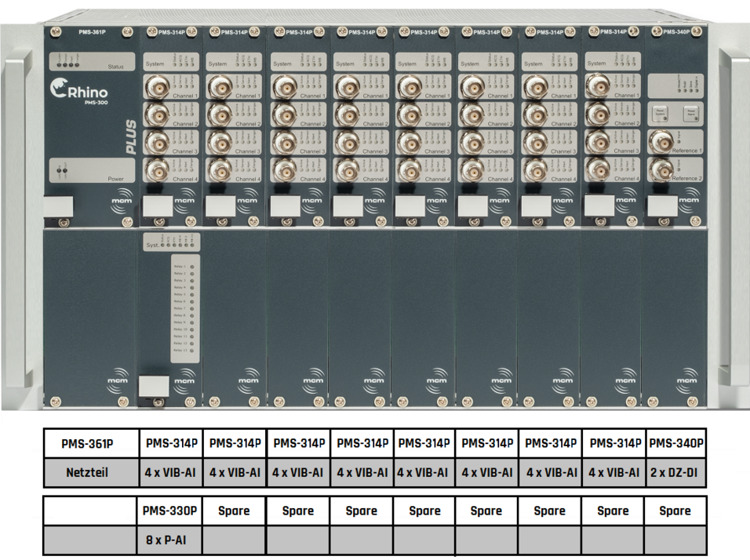Screen dimensions: 750x560
Task: Click the mcm logo on the PMS-330P relay module
Action: [184, 381]
